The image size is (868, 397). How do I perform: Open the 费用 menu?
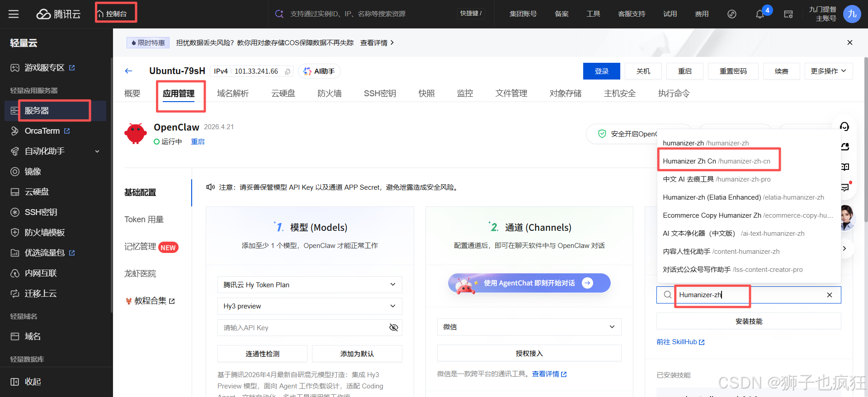pyautogui.click(x=702, y=14)
